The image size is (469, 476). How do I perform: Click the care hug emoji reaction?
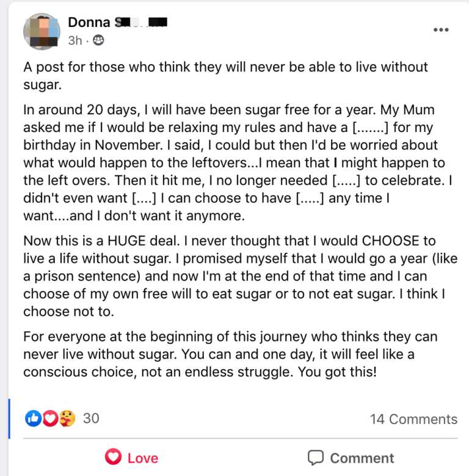67,418
